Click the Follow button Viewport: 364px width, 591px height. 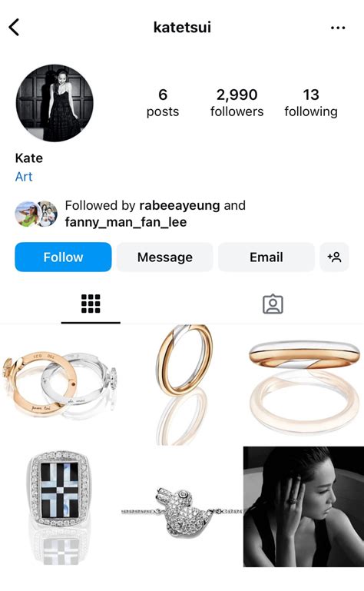pyautogui.click(x=63, y=257)
